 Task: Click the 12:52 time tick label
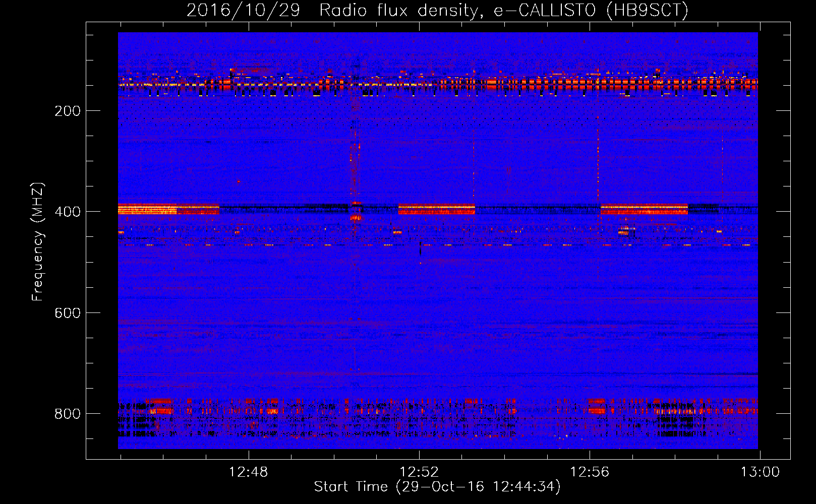pyautogui.click(x=419, y=472)
